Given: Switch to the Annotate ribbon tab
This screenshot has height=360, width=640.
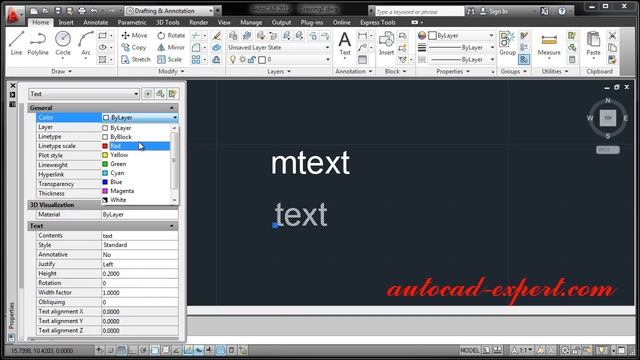Looking at the screenshot, I should [x=96, y=22].
